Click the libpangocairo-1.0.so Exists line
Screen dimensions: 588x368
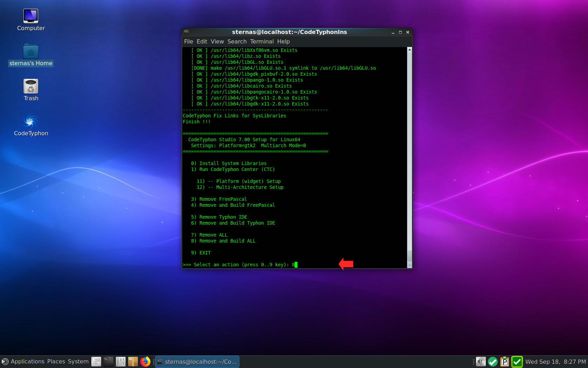[x=254, y=92]
